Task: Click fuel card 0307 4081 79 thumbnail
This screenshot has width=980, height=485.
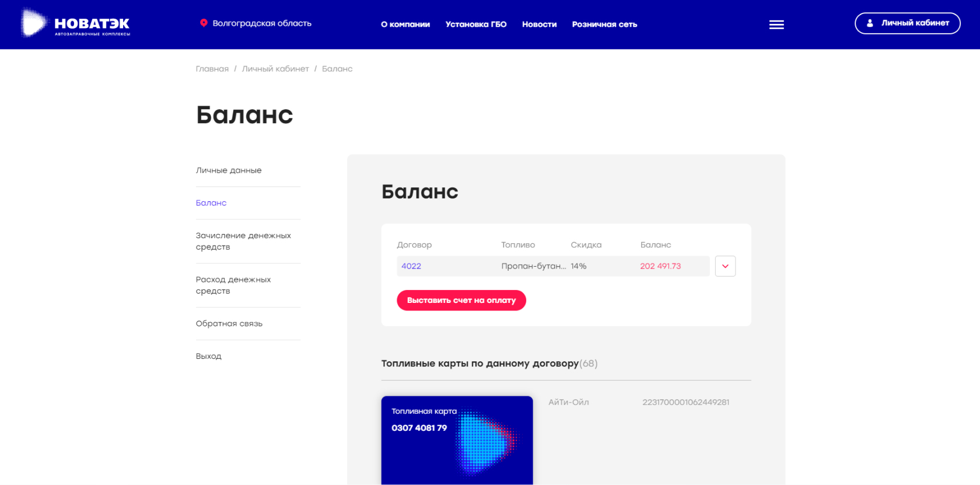Action: pyautogui.click(x=457, y=440)
